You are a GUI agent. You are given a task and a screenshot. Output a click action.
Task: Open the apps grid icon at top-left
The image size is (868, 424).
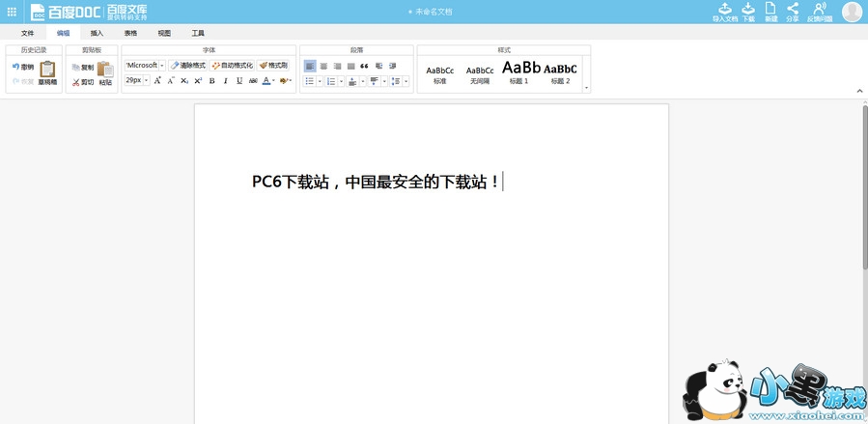(x=12, y=12)
